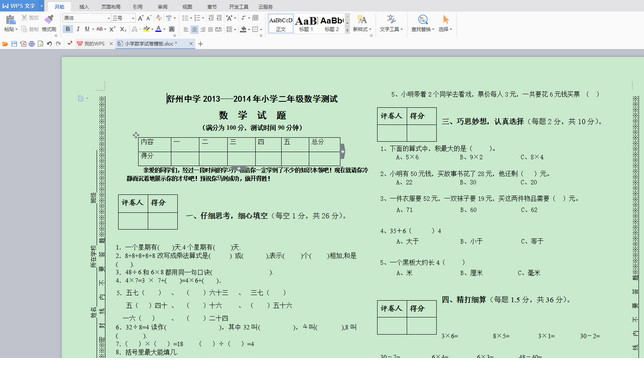Screen dimensions: 644x372
Task: Open the Select (选择) cursor menu
Action: click(445, 23)
